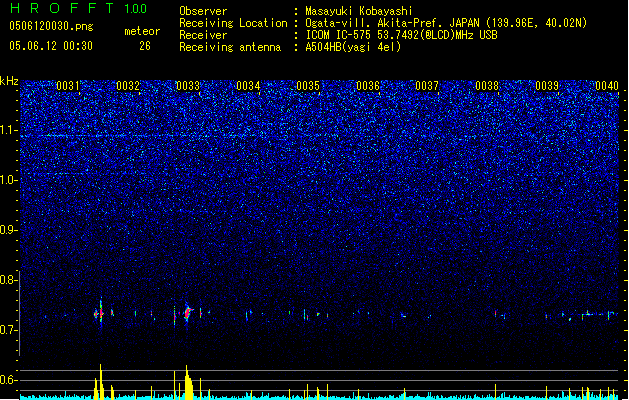
Task: Click the meteor count value 26
Action: coord(145,46)
